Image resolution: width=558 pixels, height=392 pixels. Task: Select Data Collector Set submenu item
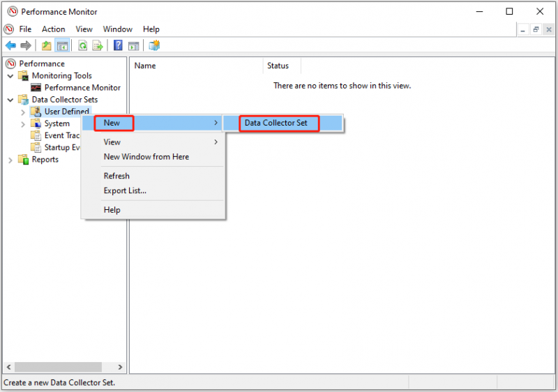click(x=283, y=123)
